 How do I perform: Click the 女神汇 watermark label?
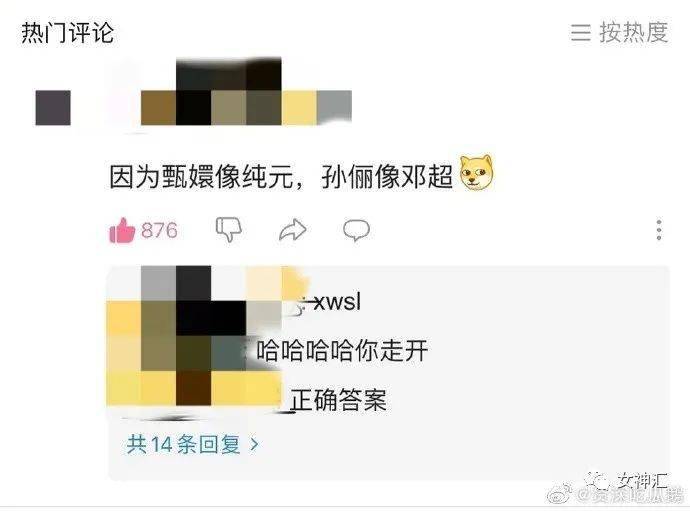click(x=643, y=481)
